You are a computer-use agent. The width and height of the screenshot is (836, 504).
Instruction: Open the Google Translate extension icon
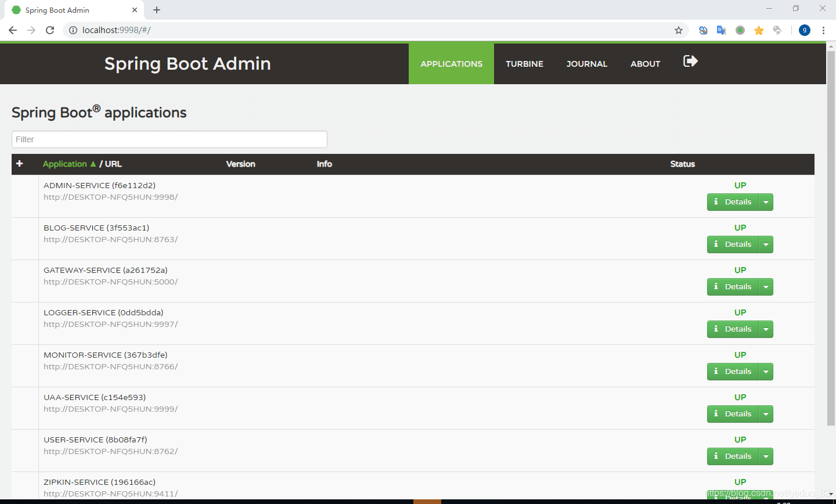[x=722, y=30]
